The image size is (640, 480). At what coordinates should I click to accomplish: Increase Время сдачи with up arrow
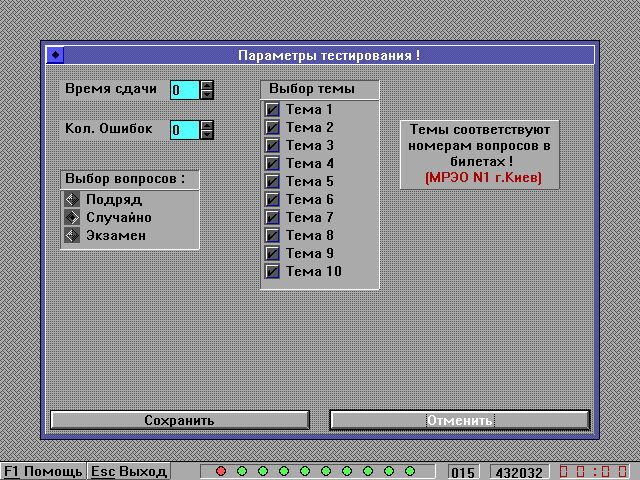pyautogui.click(x=207, y=85)
